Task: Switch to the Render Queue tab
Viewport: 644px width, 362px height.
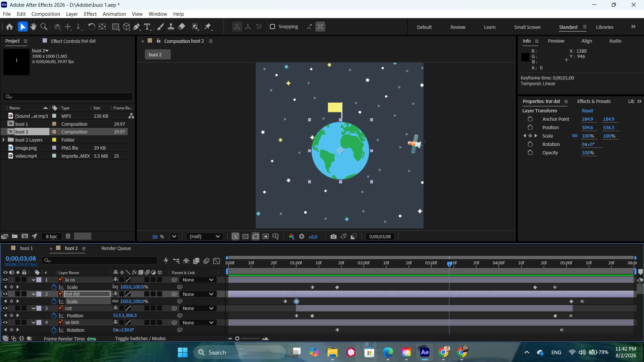Action: point(116,248)
